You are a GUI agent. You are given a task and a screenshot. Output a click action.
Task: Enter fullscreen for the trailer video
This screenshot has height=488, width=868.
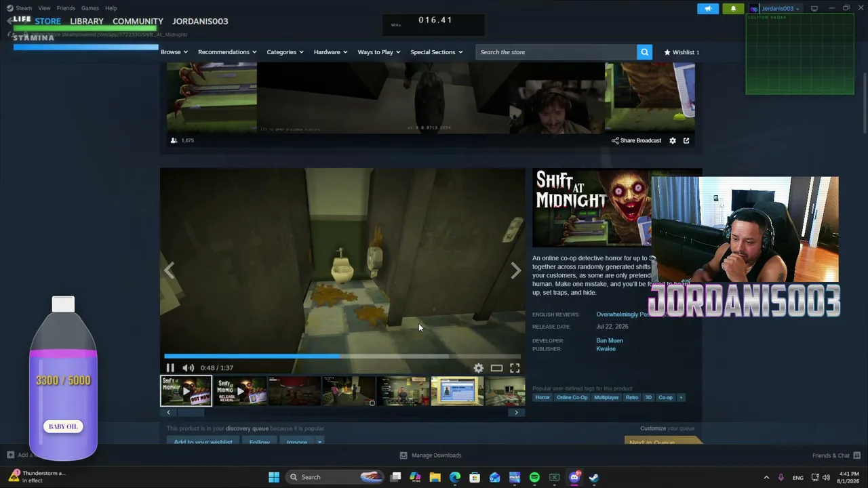[x=515, y=368]
